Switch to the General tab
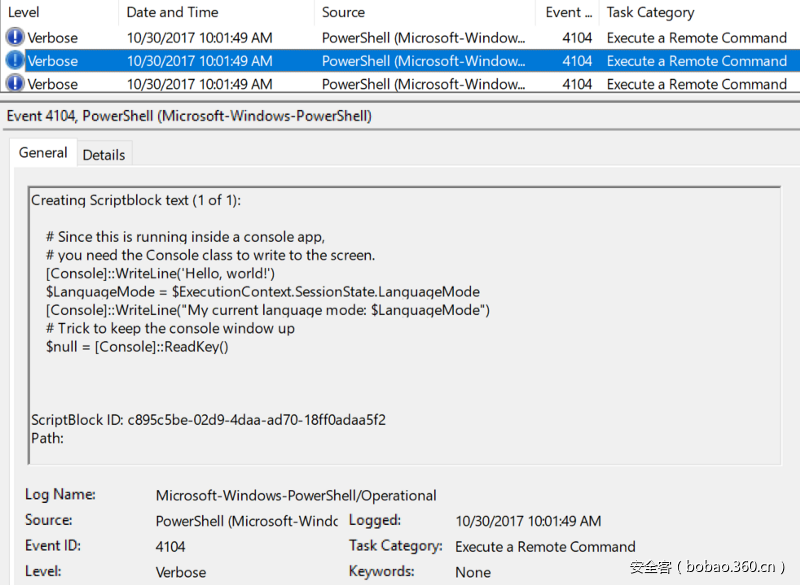 point(43,153)
